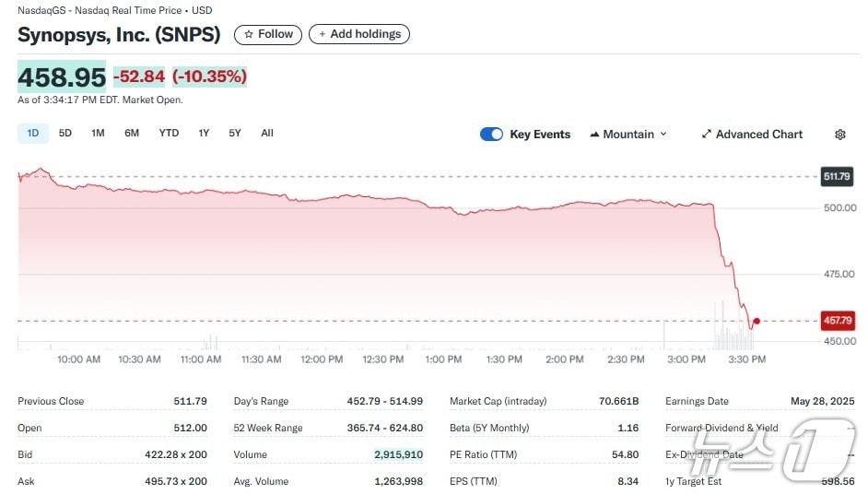Click the Advanced Chart expand arrows icon

click(x=706, y=135)
